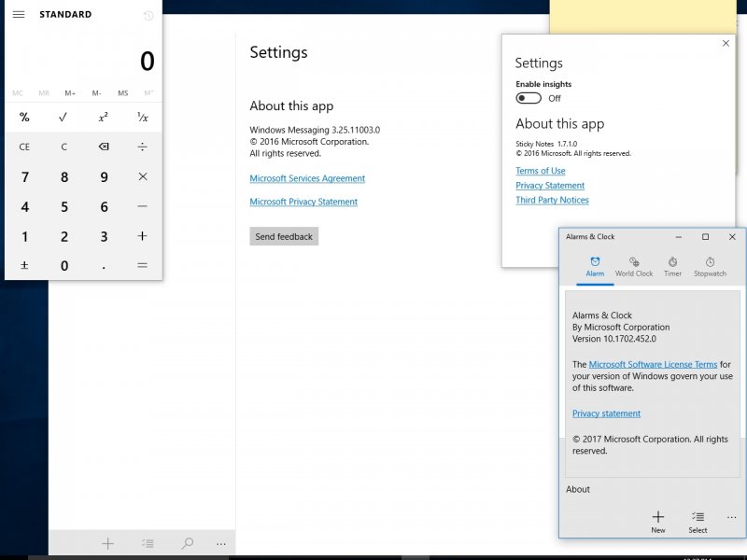Click digit 1 in Calculator
This screenshot has height=560, width=747.
[24, 236]
